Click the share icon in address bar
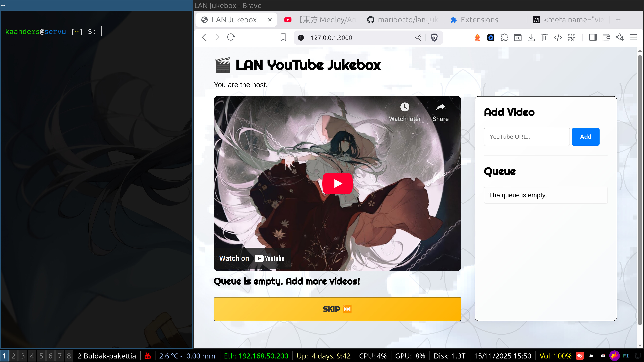The height and width of the screenshot is (362, 644). coord(418,38)
